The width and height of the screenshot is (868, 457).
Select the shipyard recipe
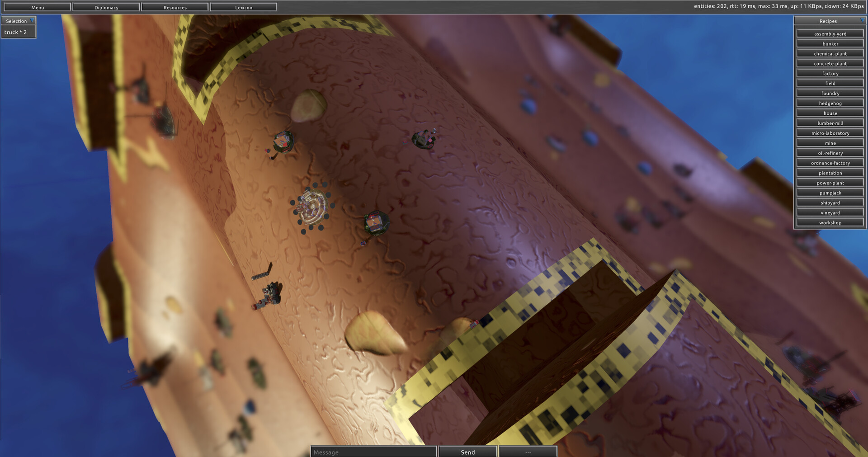pos(830,203)
